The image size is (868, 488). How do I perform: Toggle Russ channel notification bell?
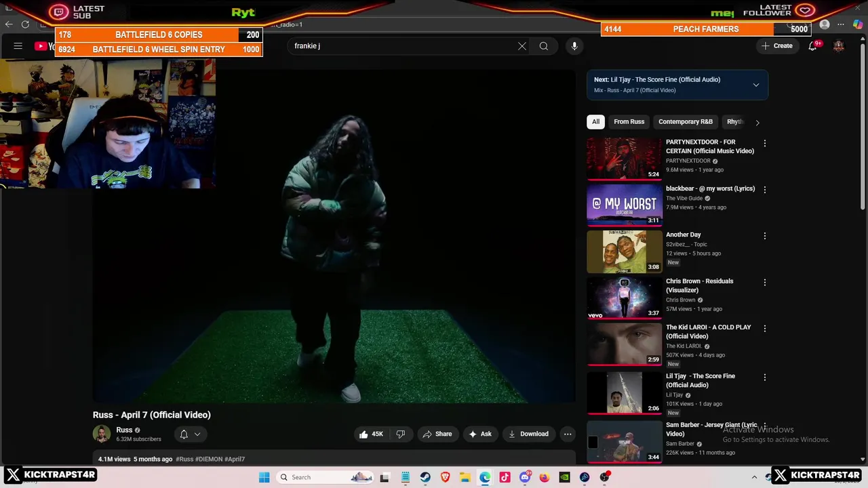click(184, 434)
